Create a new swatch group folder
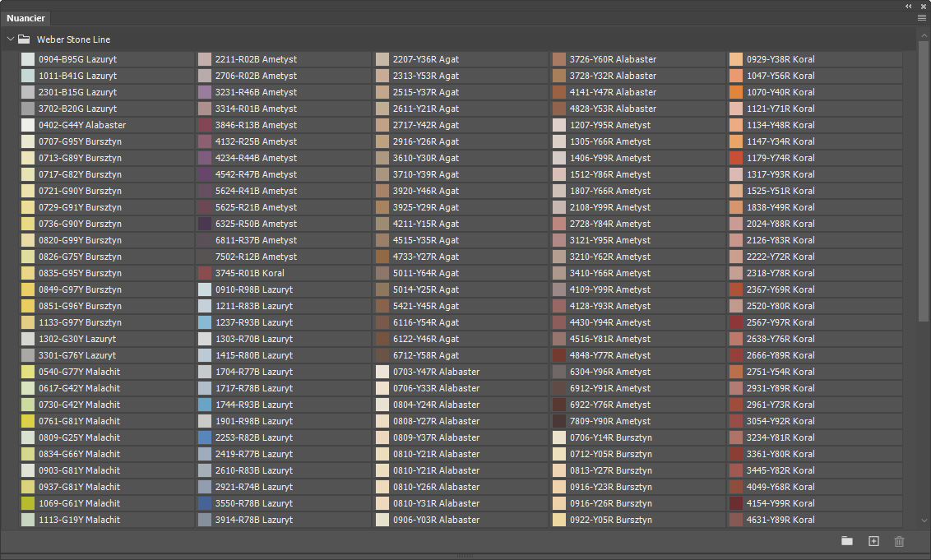The width and height of the screenshot is (931, 560). [x=846, y=541]
